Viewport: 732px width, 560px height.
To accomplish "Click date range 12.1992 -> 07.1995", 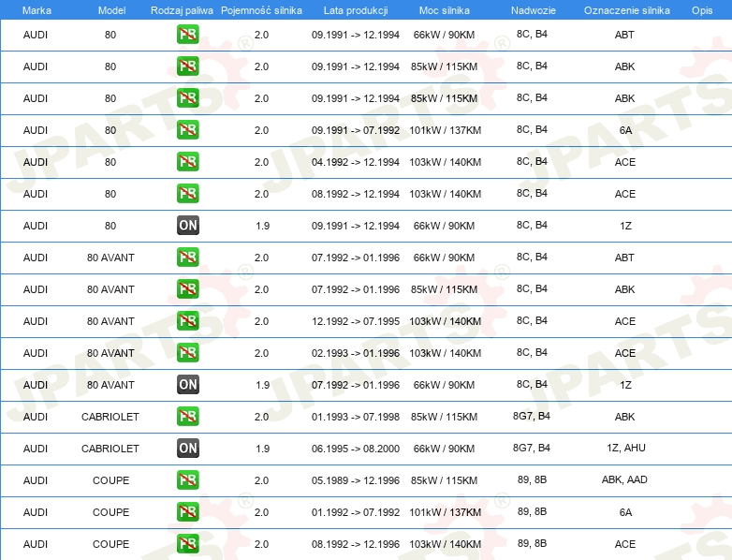I will pos(356,321).
